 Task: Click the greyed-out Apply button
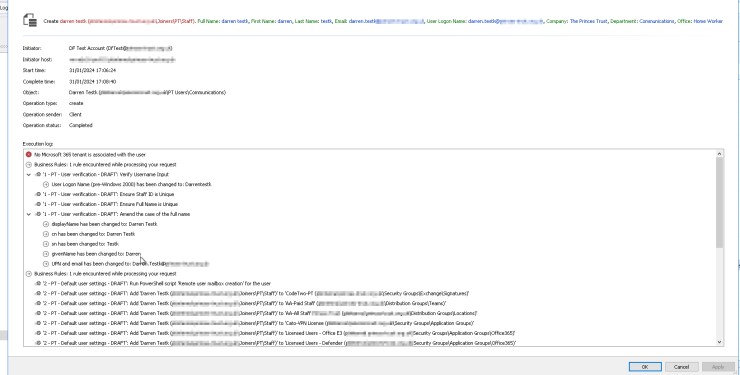pos(718,367)
